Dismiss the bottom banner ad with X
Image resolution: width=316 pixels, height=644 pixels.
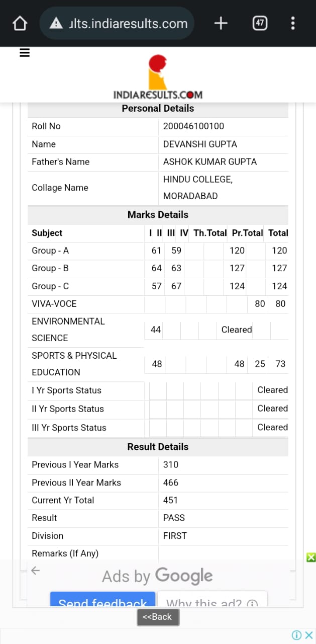(309, 635)
